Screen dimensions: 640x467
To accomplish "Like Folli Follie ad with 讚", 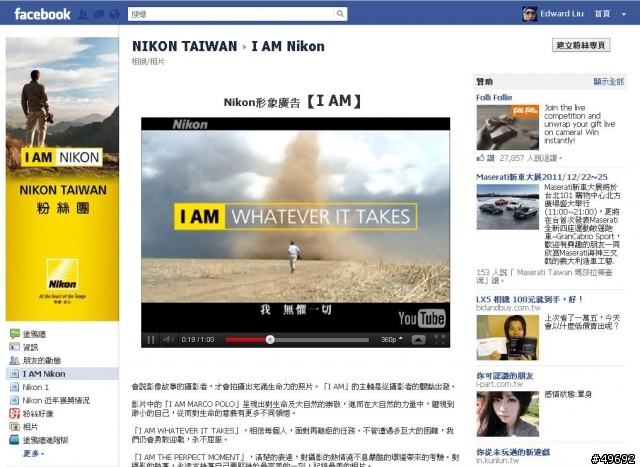I will 490,158.
